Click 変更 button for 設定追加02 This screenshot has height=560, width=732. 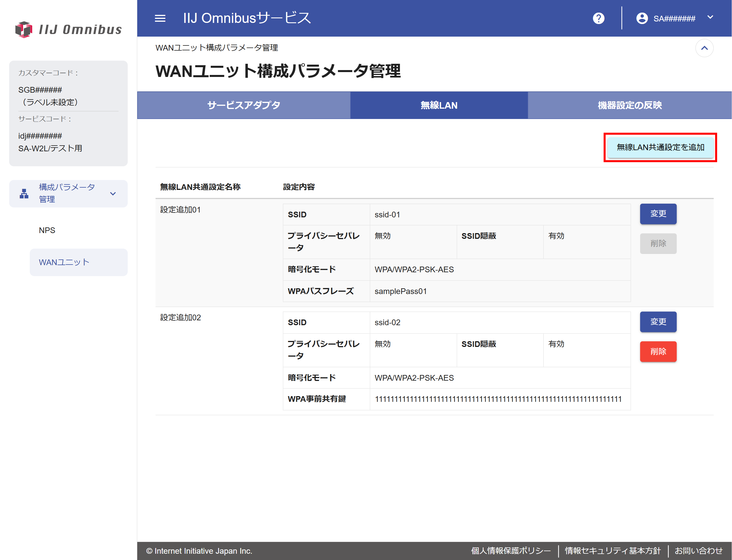tap(658, 322)
